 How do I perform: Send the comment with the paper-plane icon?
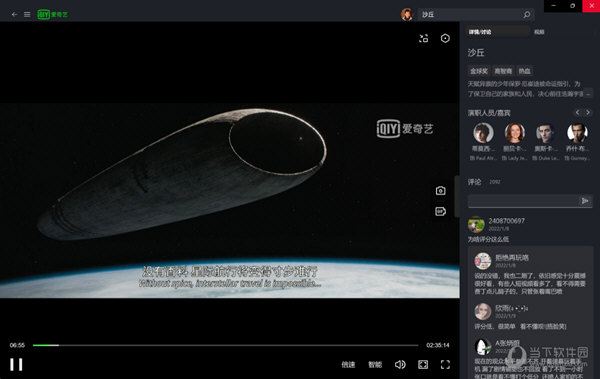coord(585,201)
